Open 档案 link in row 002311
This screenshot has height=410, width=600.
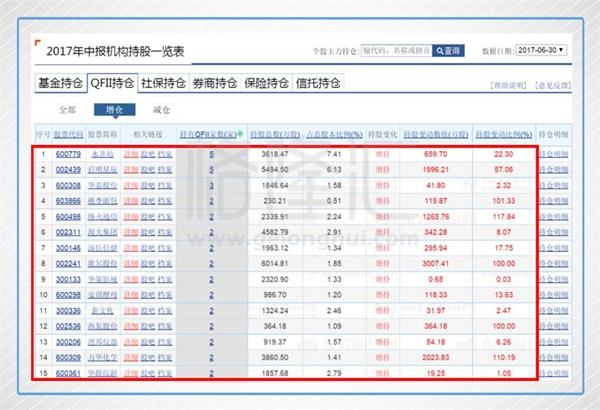point(165,232)
